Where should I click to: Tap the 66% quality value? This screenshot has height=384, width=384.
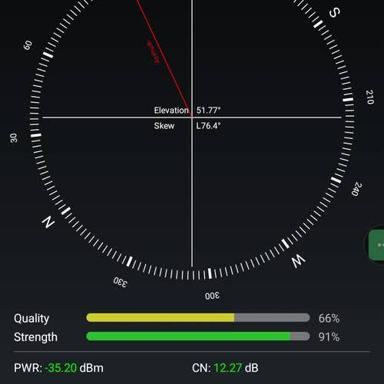tap(329, 318)
